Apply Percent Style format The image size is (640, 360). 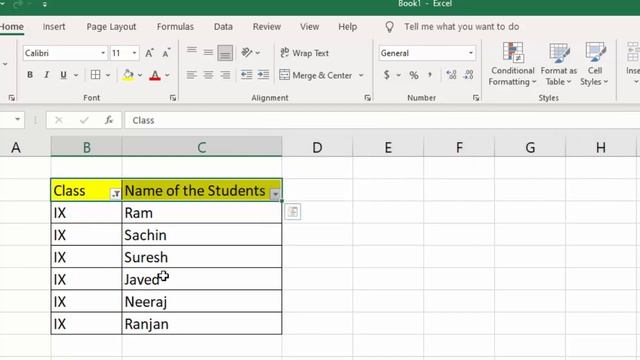pyautogui.click(x=414, y=75)
